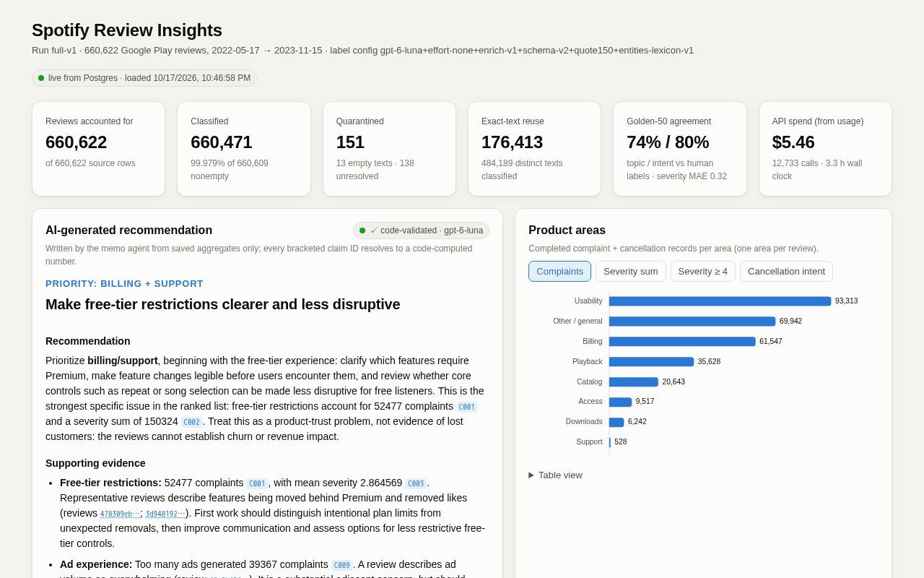This screenshot has height=578, width=924.
Task: Click the free-tier restrictions headline
Action: (x=223, y=304)
